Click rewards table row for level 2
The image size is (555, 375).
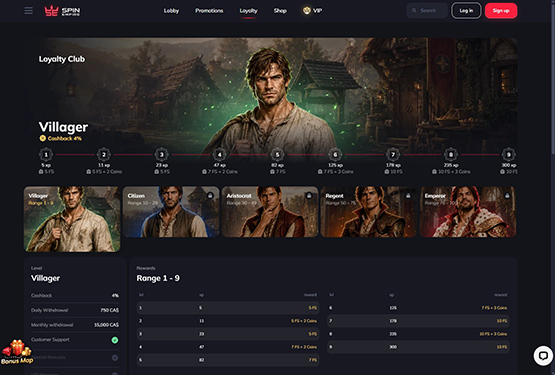click(x=228, y=321)
